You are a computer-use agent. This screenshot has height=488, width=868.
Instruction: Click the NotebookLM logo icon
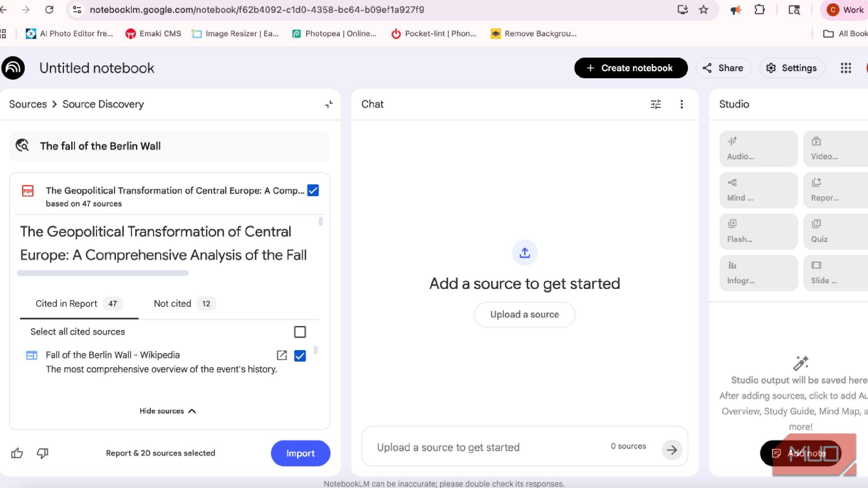(x=13, y=68)
